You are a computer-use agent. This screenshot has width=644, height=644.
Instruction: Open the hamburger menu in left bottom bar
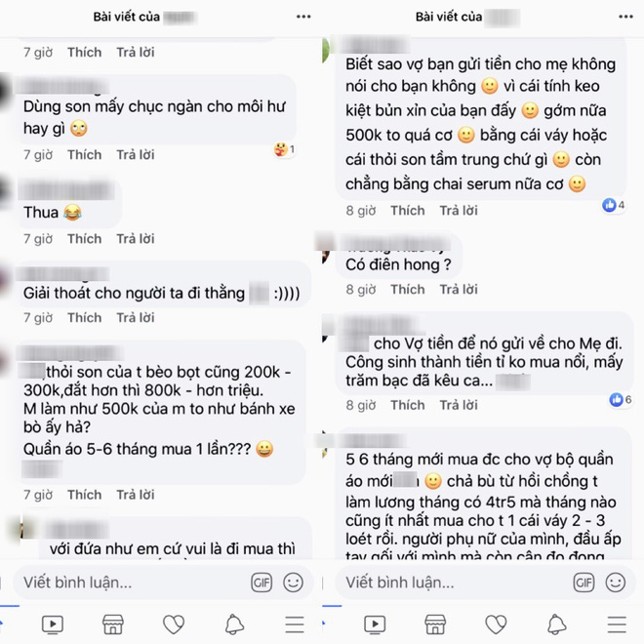point(295,624)
